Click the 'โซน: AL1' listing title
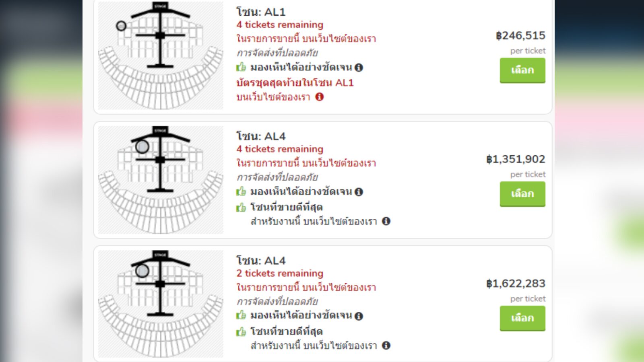The width and height of the screenshot is (644, 362). tap(261, 12)
